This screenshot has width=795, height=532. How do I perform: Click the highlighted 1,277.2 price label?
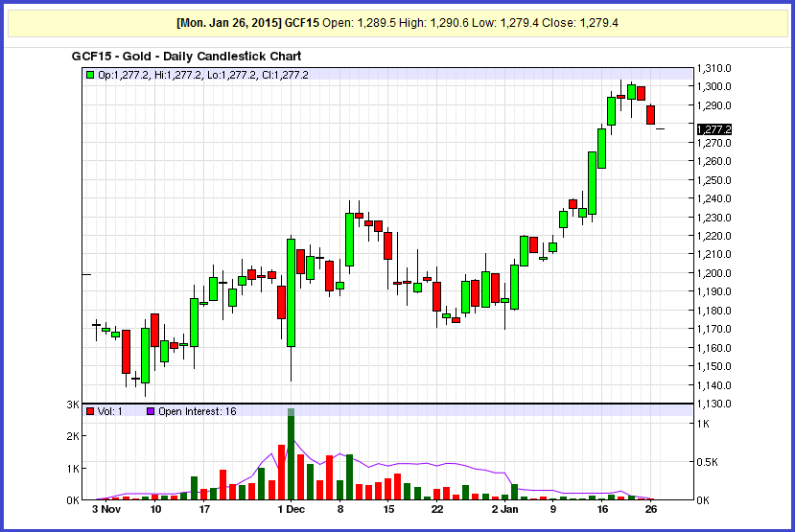pyautogui.click(x=713, y=129)
